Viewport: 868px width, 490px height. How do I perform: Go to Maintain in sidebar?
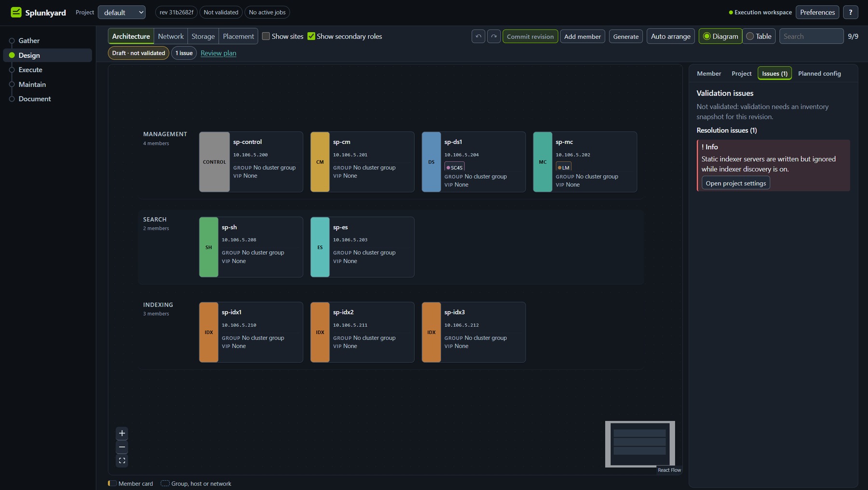[47, 84]
